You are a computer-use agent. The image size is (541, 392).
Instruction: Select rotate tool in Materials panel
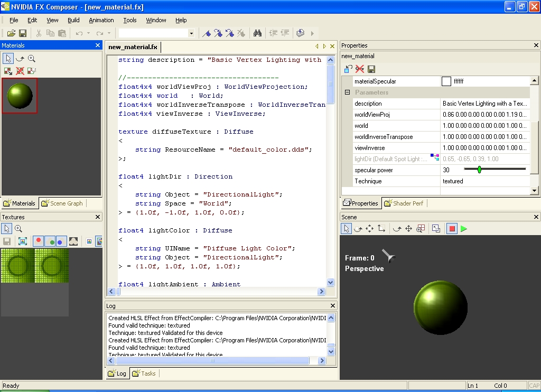point(20,59)
